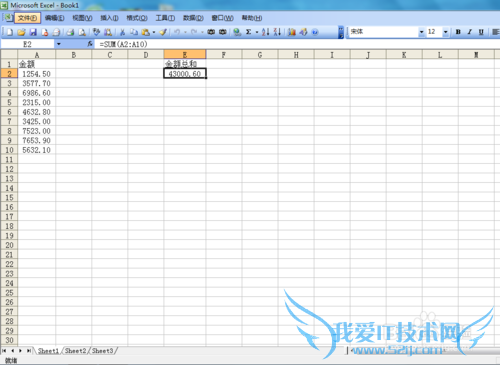500x365 pixels.
Task: Select the Format Painter brush
Action: 163,32
